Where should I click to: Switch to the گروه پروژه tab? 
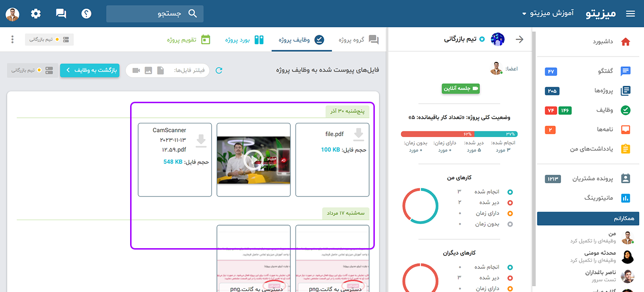pos(359,40)
